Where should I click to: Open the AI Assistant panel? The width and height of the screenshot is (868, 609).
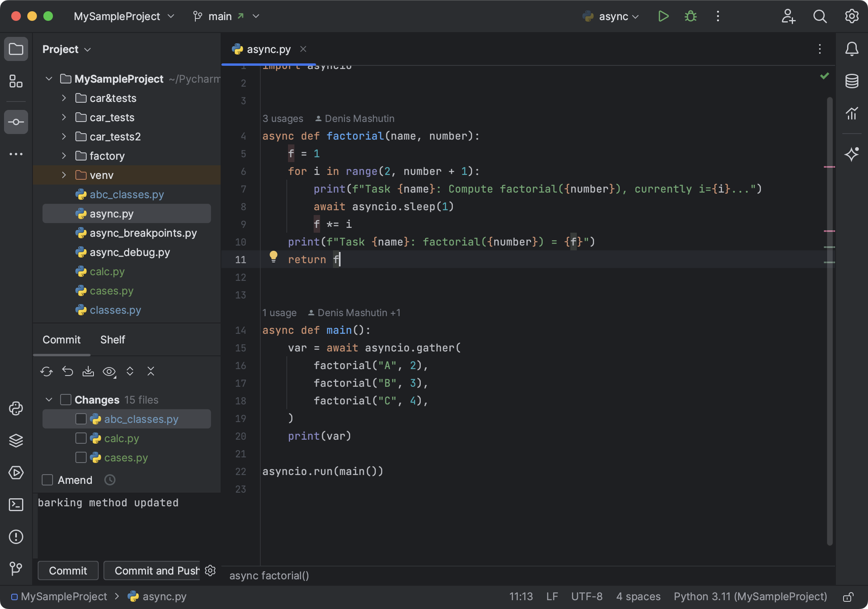point(852,154)
